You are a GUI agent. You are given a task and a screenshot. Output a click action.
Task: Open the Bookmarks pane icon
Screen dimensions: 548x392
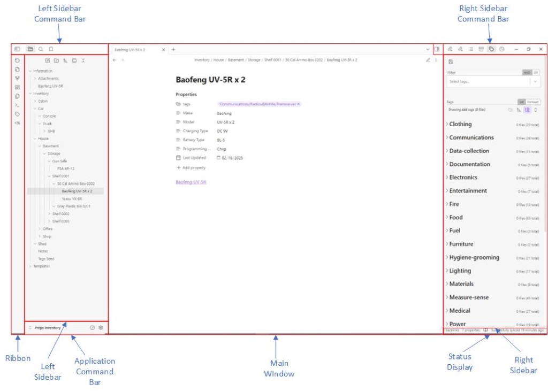pyautogui.click(x=51, y=49)
